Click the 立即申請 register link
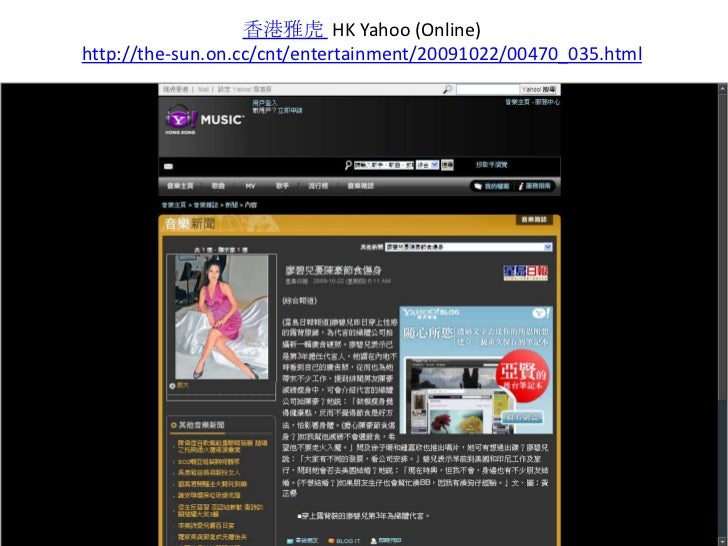Viewport: 728px width, 546px height. click(290, 110)
